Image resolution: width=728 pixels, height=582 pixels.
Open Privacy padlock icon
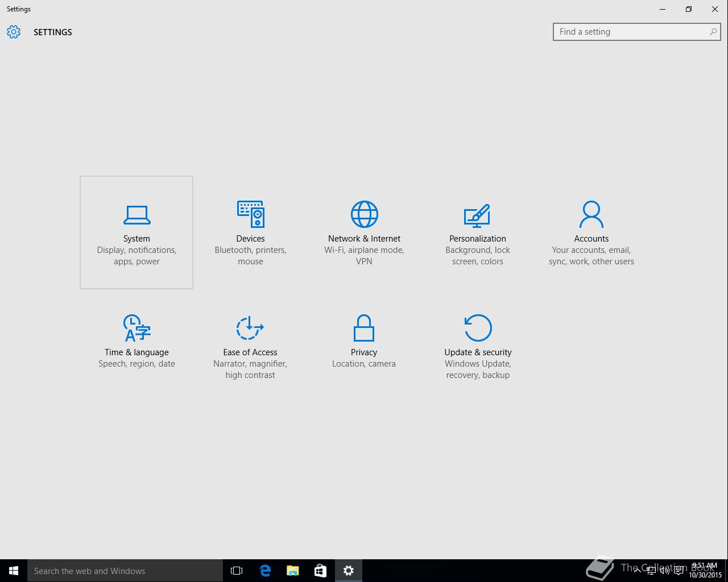point(363,328)
